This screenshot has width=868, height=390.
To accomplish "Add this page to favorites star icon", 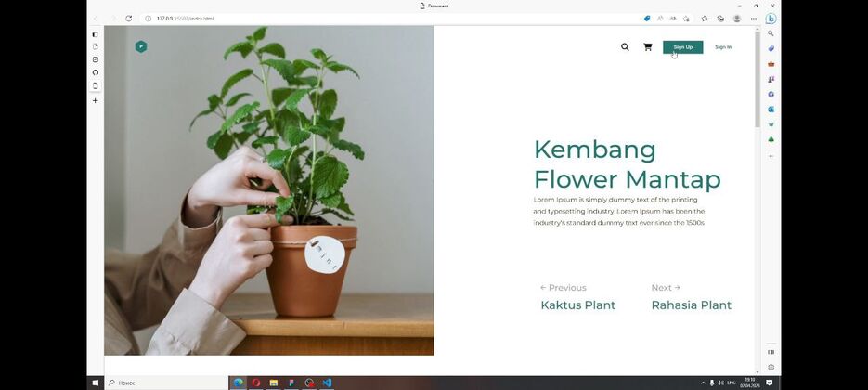I will (686, 19).
